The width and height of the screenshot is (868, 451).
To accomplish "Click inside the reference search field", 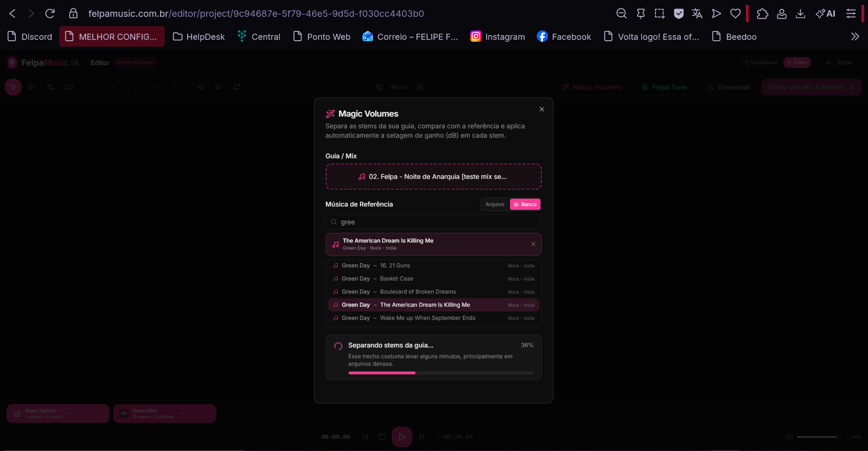I will (438, 222).
